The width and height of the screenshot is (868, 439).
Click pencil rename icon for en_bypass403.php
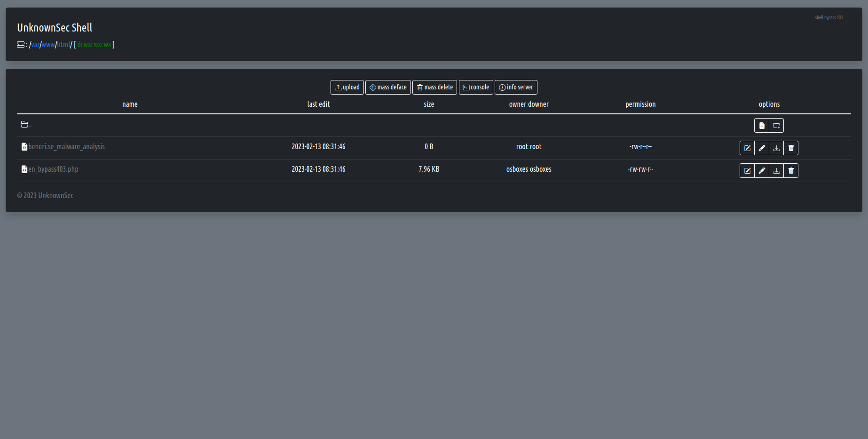(x=762, y=171)
